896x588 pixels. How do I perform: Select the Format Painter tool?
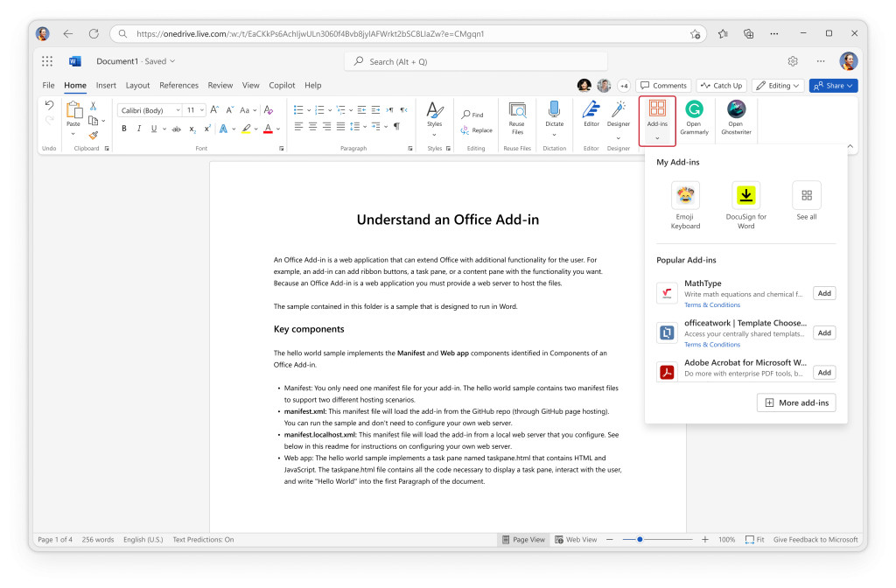click(94, 135)
